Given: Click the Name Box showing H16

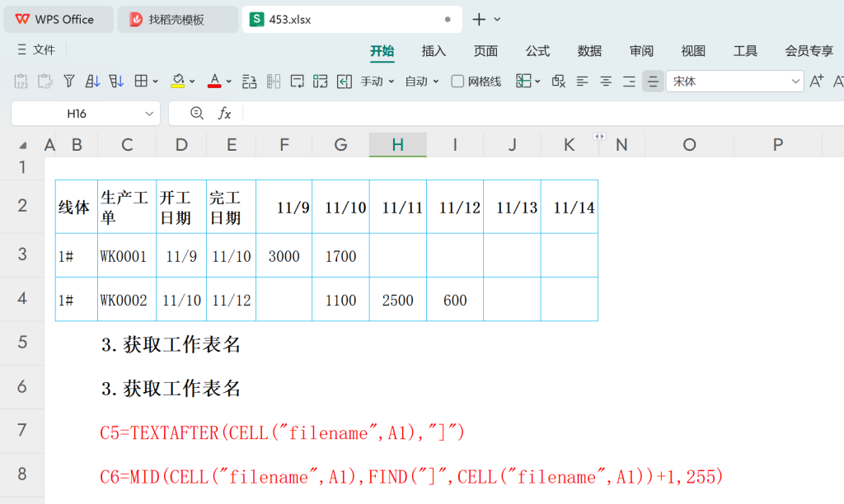Looking at the screenshot, I should 77,114.
